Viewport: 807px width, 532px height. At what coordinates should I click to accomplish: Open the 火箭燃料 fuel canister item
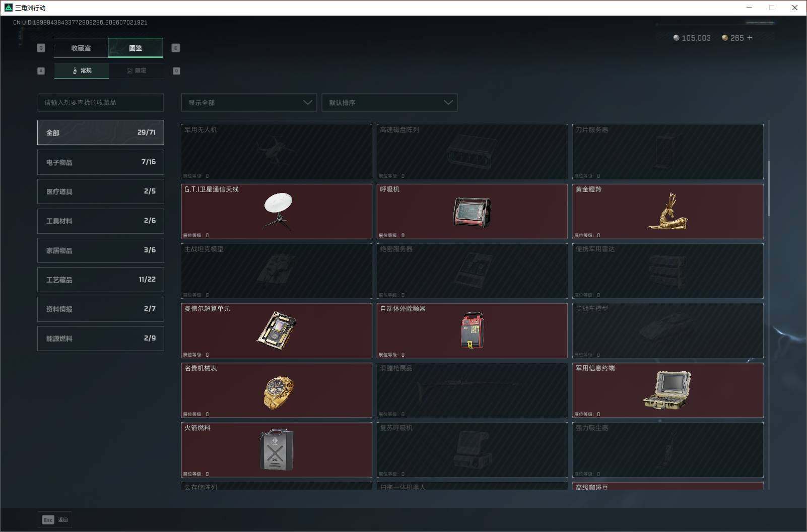pyautogui.click(x=277, y=449)
